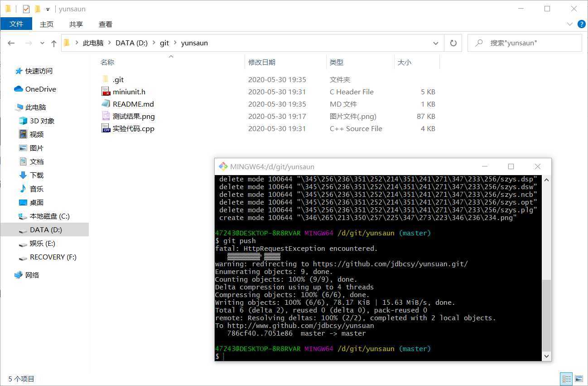
Task: Minimize the MINGW64 terminal window
Action: (484, 166)
